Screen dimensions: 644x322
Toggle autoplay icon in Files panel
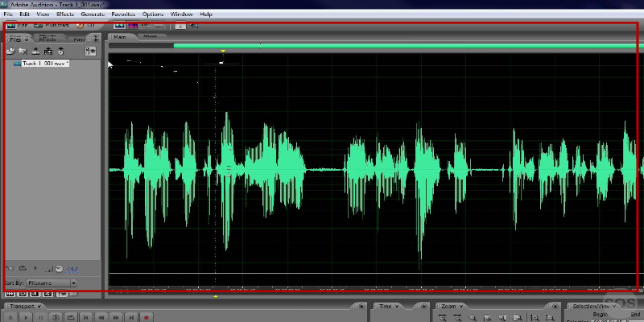pyautogui.click(x=10, y=269)
